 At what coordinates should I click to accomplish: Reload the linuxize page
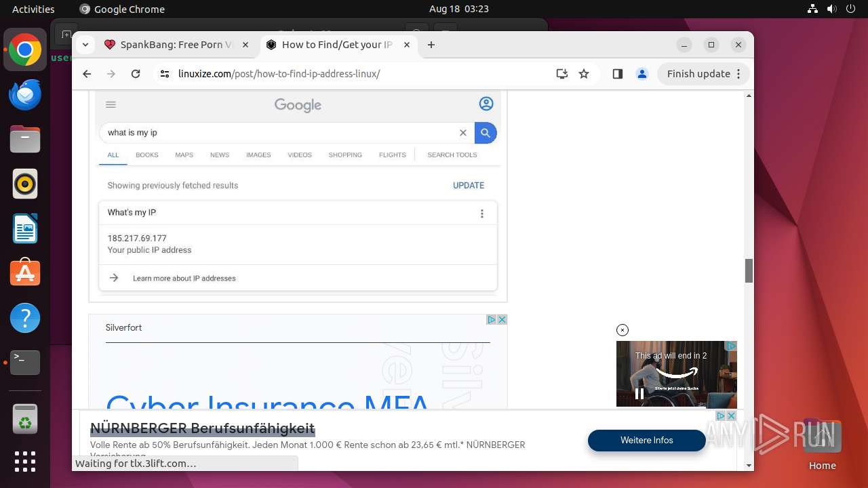136,74
